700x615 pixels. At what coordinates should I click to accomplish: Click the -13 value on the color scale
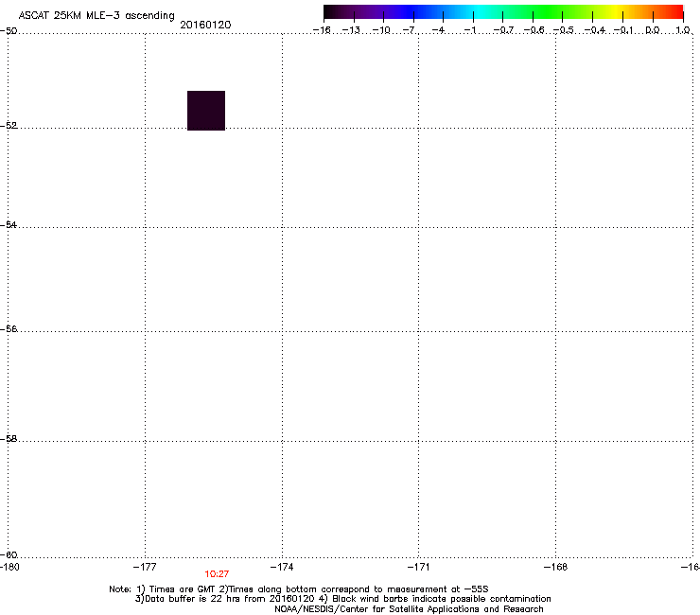[351, 30]
